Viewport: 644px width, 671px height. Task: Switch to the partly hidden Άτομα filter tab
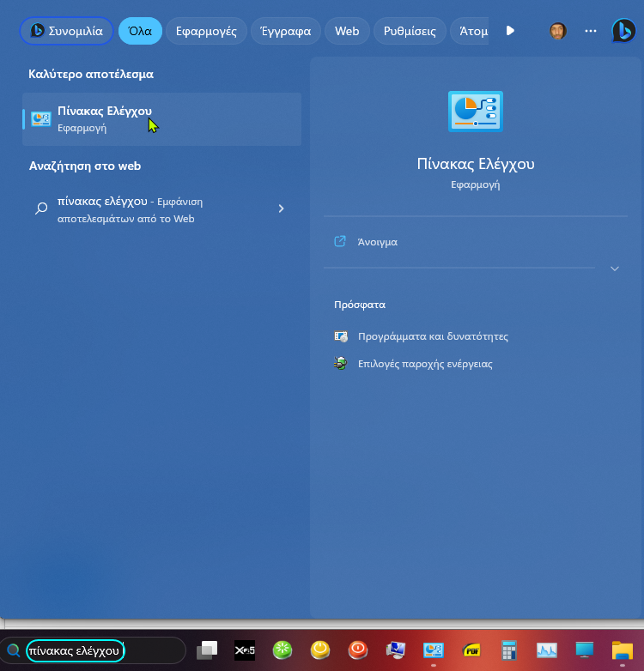[x=470, y=31]
